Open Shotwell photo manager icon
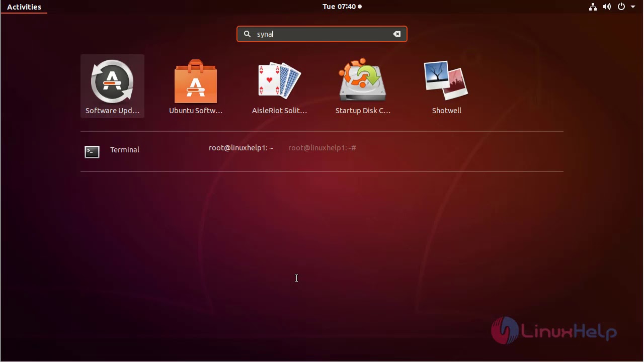The image size is (644, 362). pos(446,80)
